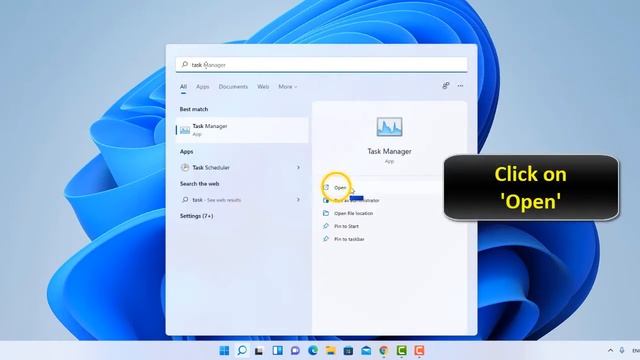
Task: Launch Microsoft Edge from taskbar
Action: 313,350
